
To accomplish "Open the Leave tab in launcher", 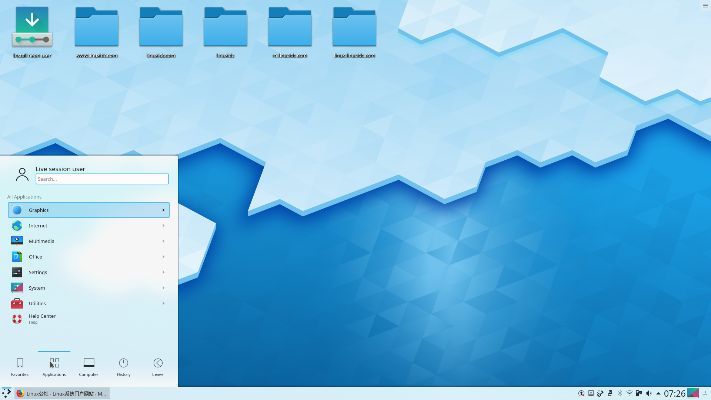I will 158,366.
